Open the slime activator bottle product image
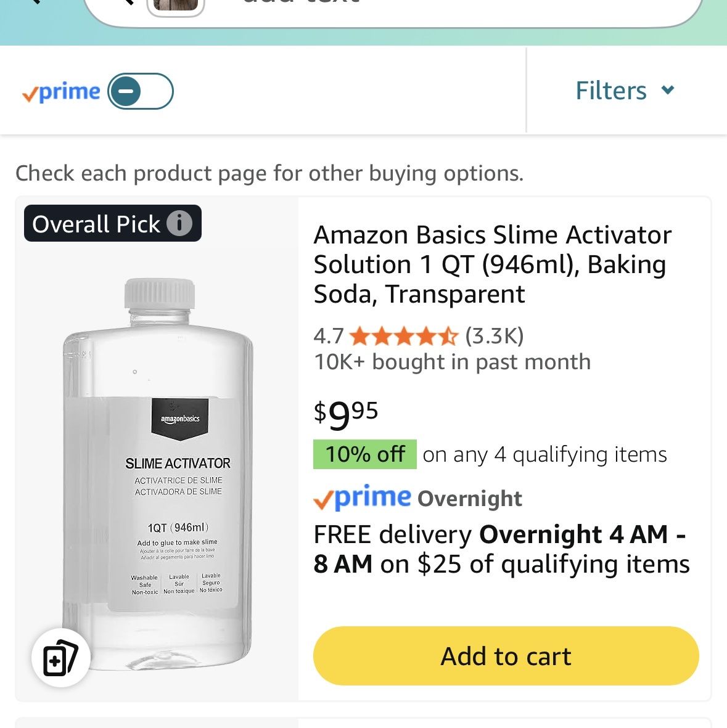727x728 pixels. [157, 474]
